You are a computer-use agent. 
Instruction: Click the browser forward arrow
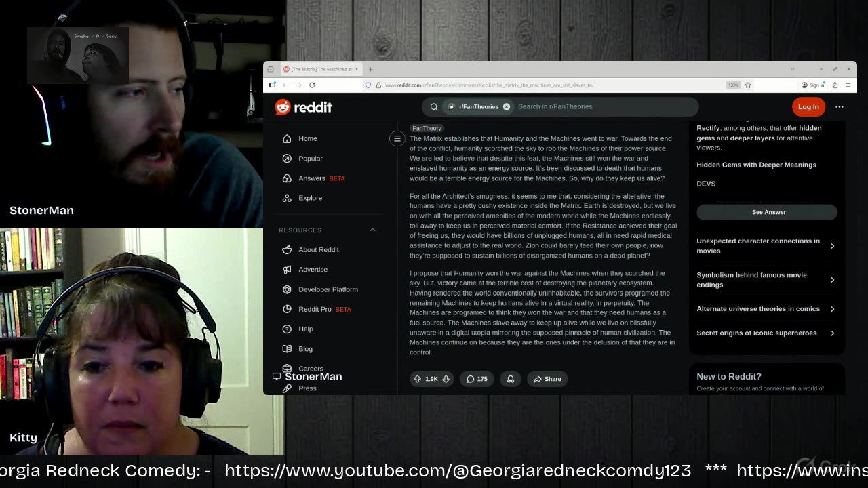pos(298,85)
